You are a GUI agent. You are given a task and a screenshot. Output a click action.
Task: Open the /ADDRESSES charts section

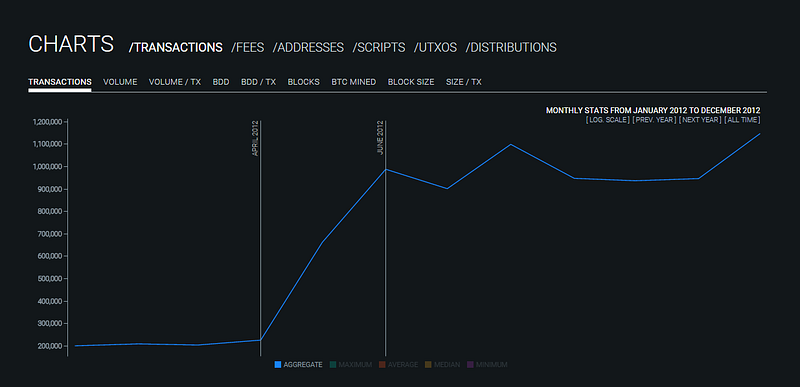(x=308, y=47)
